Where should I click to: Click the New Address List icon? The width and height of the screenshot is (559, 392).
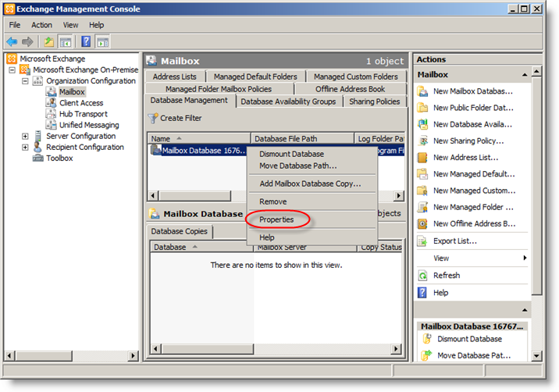click(x=422, y=157)
